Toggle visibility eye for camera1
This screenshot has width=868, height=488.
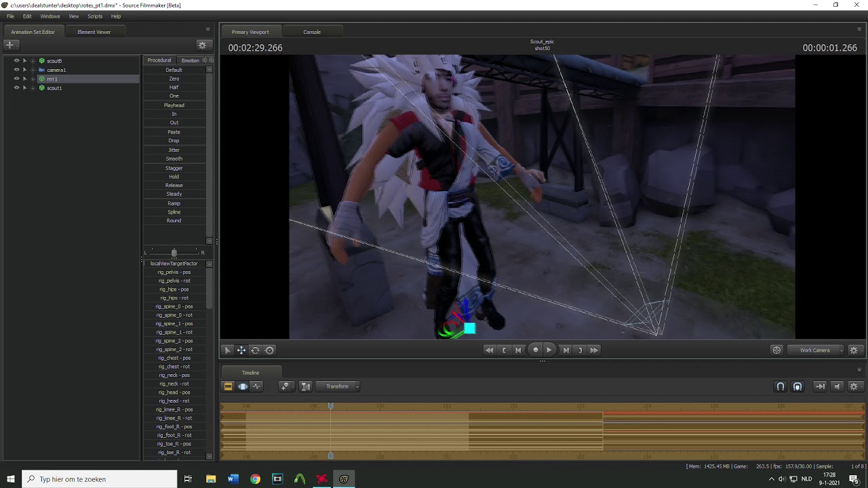click(x=17, y=70)
